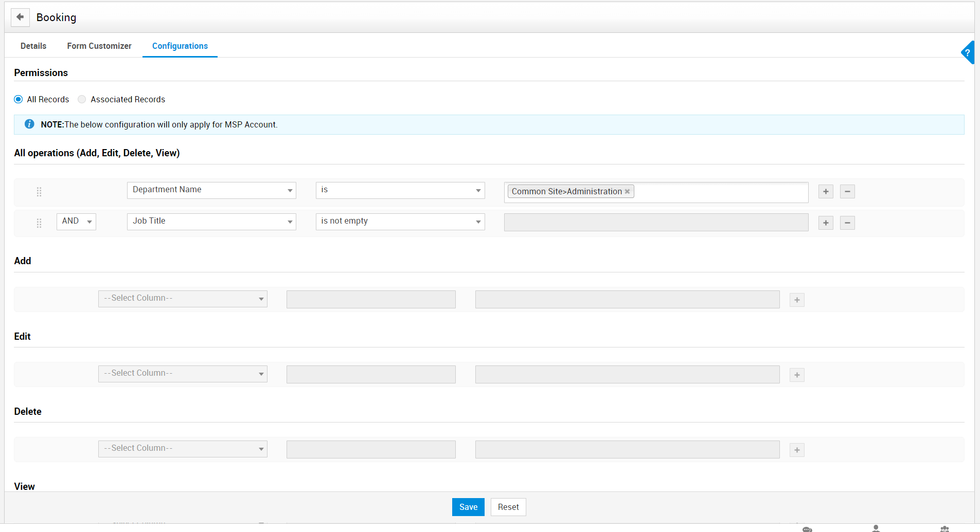The height and width of the screenshot is (532, 980).
Task: Reset the configuration form
Action: [x=508, y=507]
